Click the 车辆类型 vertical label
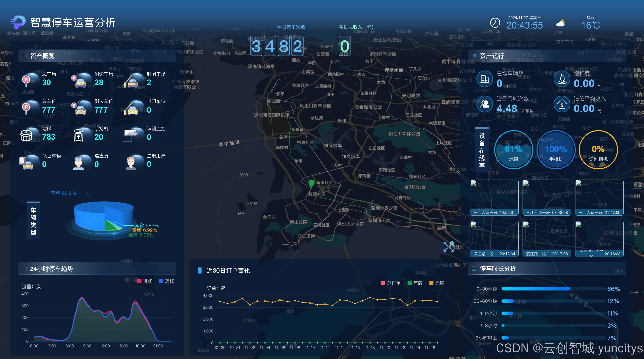The image size is (644, 359). pos(33,221)
